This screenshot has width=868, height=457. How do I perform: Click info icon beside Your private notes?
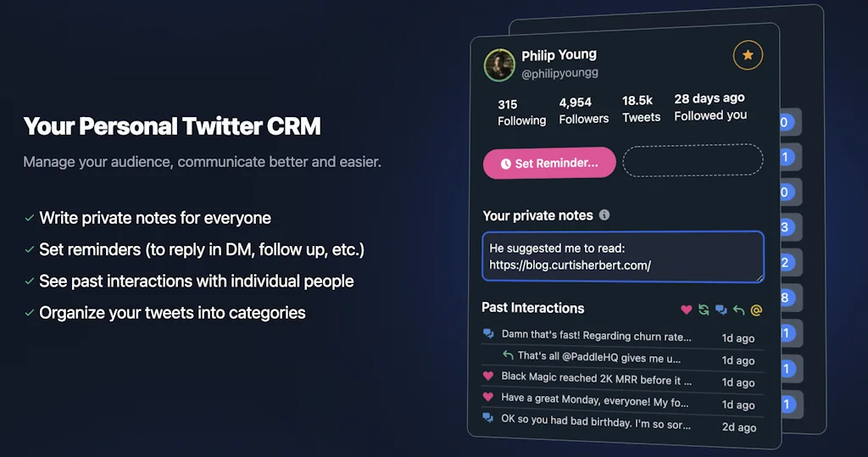pyautogui.click(x=604, y=215)
